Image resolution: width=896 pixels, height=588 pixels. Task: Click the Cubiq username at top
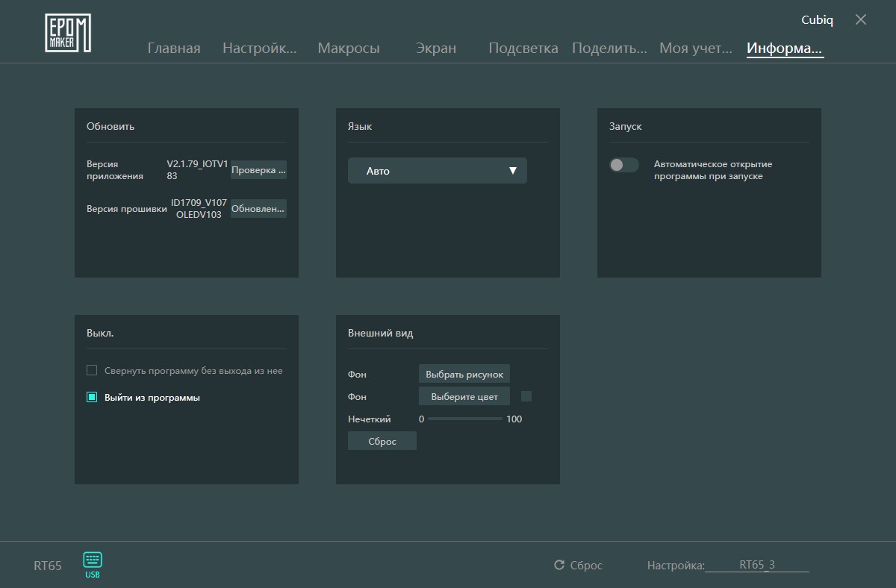pos(817,20)
